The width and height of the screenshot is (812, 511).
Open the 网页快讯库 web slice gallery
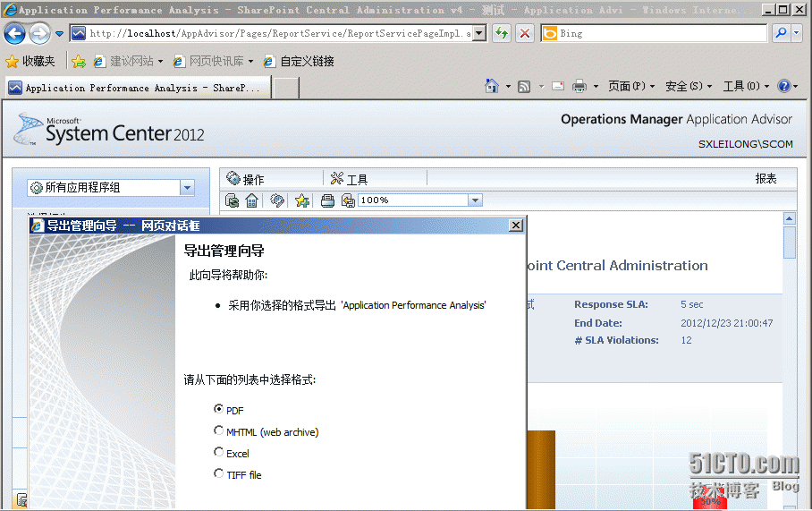[214, 61]
